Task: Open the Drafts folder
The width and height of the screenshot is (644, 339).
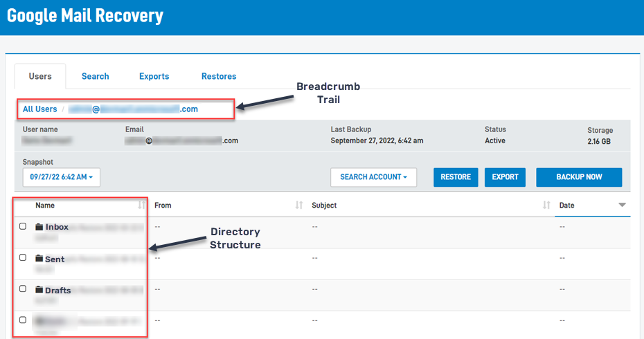Action: point(58,290)
